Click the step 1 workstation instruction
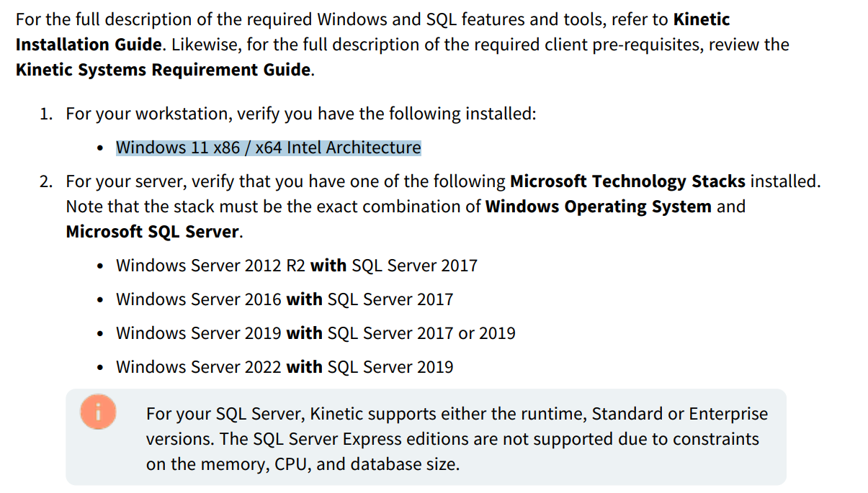Screen dimensions: 868x493 [x=301, y=114]
